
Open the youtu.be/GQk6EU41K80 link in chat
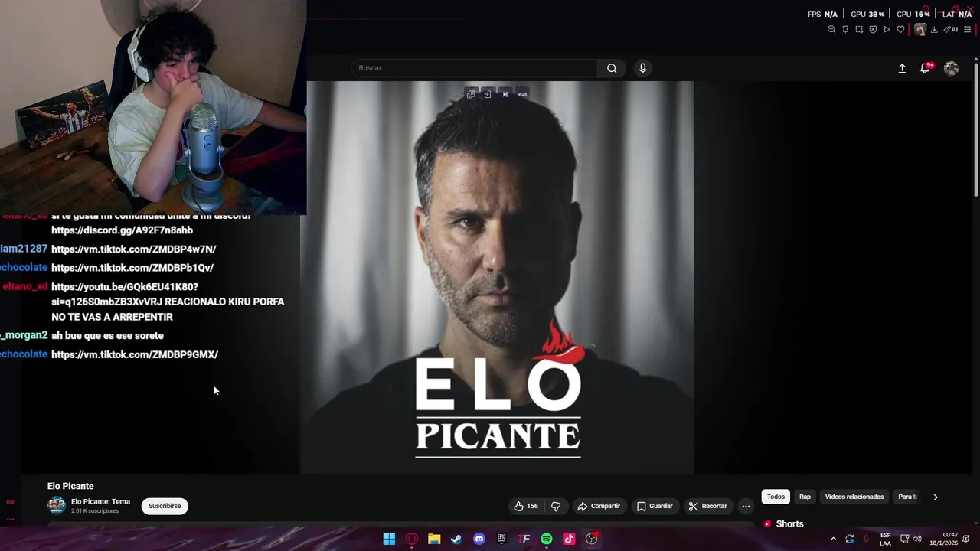point(125,287)
